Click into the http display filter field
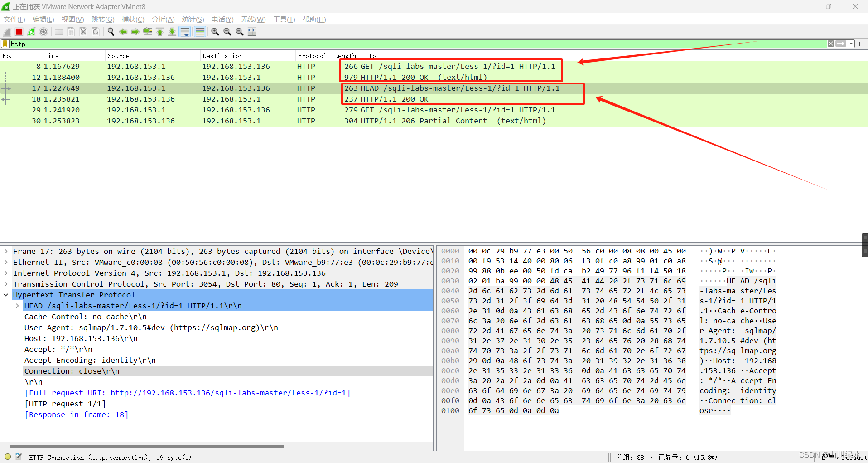Viewport: 868px width, 463px height. [417, 44]
